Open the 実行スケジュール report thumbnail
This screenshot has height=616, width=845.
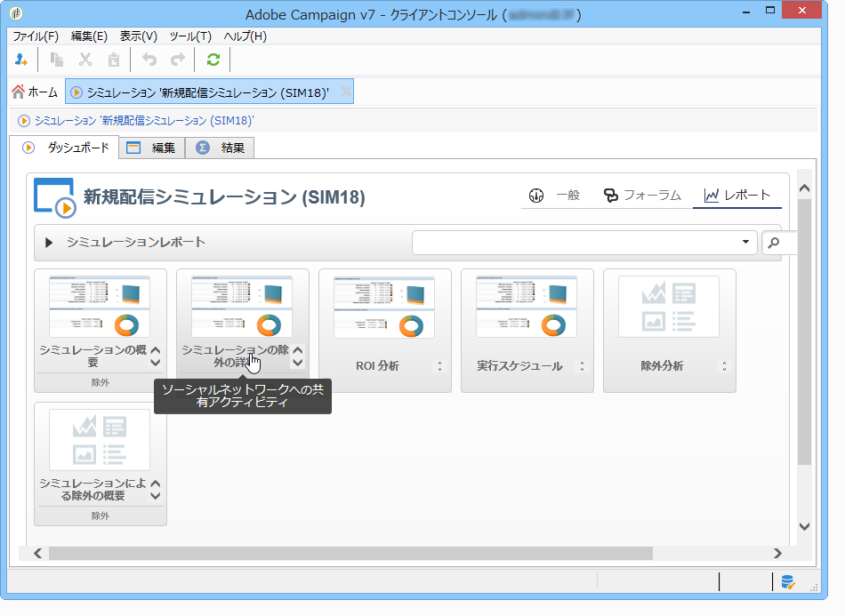click(x=527, y=307)
